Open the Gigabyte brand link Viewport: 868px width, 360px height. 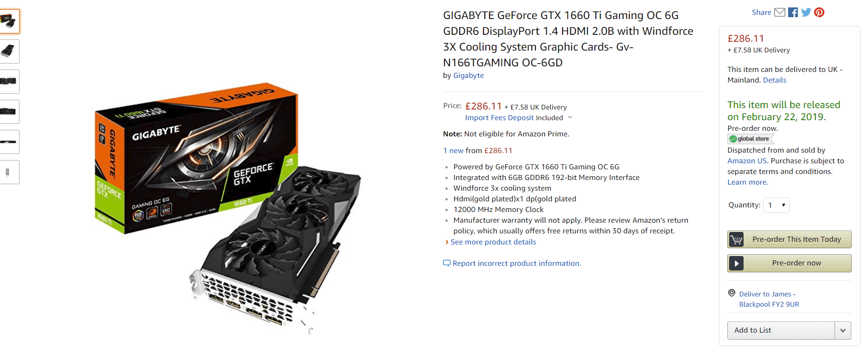pos(468,76)
